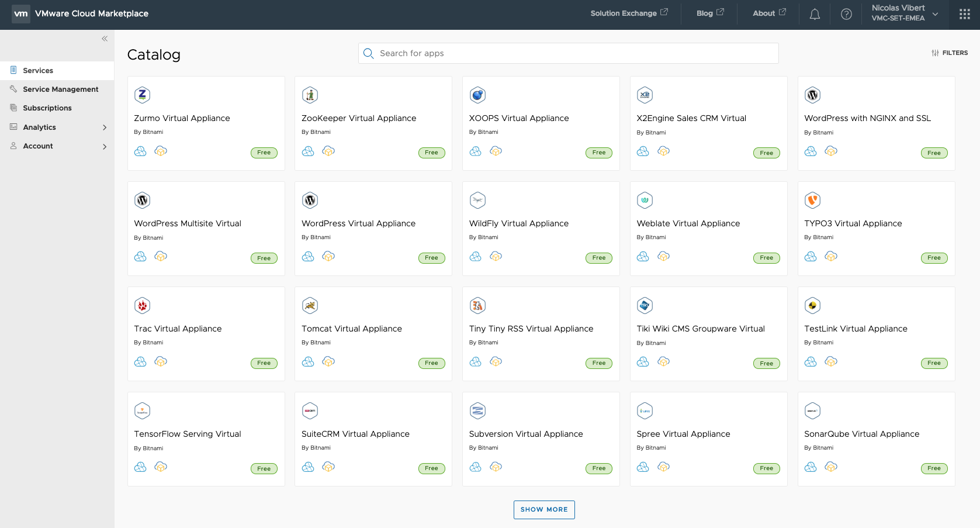Click the notifications bell icon
Viewport: 980px width, 528px height.
pyautogui.click(x=815, y=15)
